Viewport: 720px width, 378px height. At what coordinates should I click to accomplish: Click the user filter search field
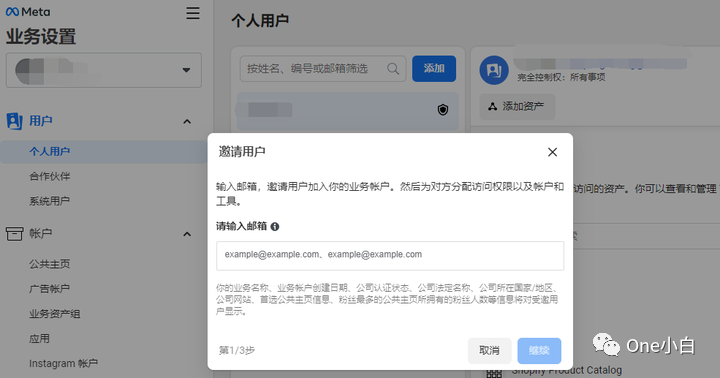[x=323, y=69]
